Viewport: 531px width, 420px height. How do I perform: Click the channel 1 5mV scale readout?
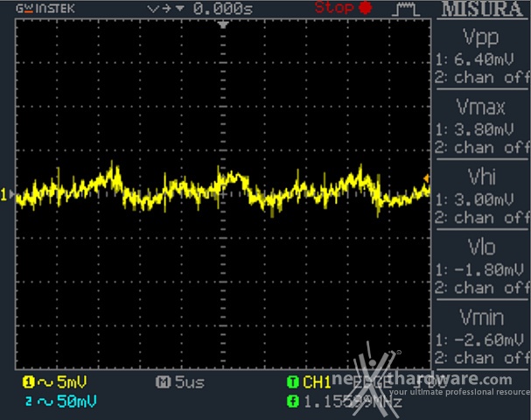pyautogui.click(x=72, y=382)
